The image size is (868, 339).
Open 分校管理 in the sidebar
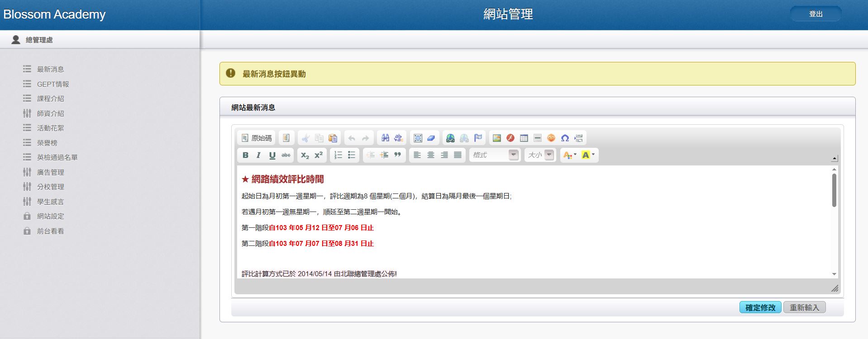pos(50,187)
